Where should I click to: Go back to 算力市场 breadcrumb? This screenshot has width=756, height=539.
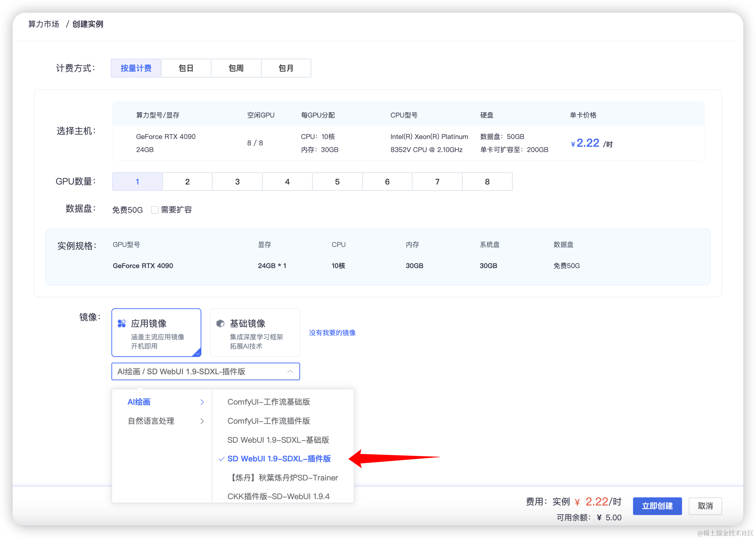44,24
